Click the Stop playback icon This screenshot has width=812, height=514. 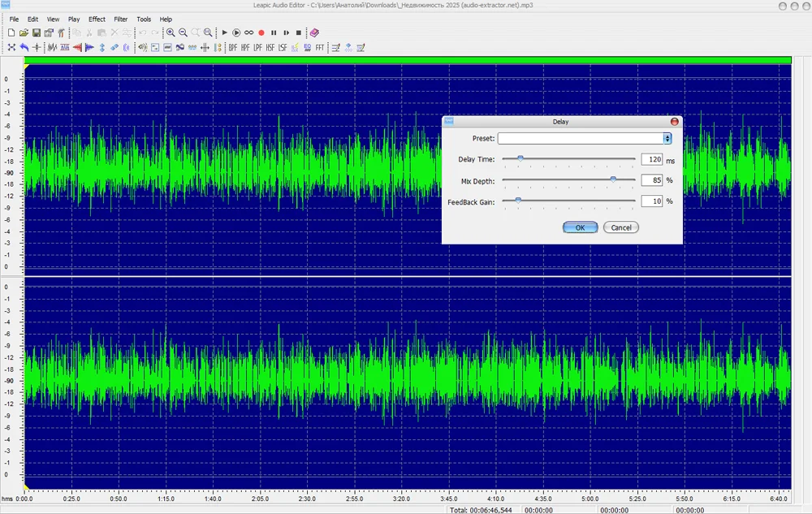(299, 32)
